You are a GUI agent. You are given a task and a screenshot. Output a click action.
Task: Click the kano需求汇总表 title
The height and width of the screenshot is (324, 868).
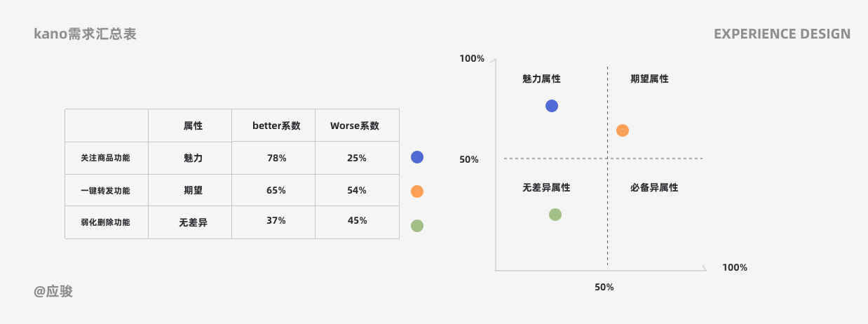tap(85, 34)
